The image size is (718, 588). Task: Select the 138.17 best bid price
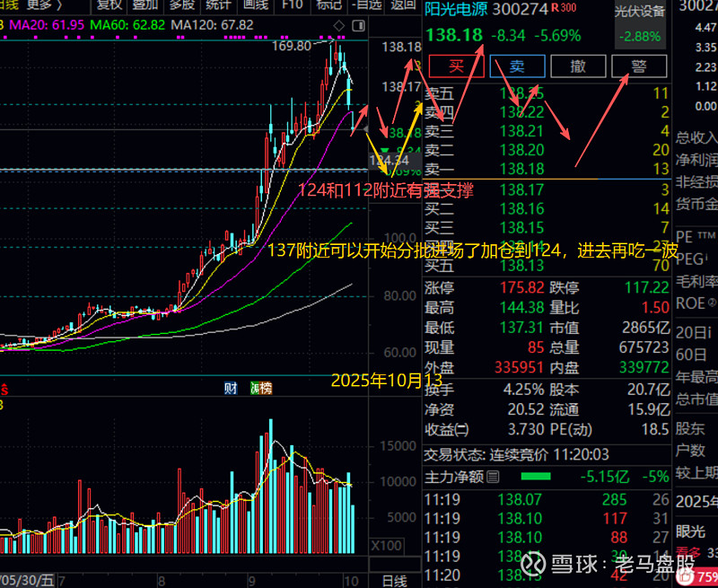pyautogui.click(x=521, y=189)
